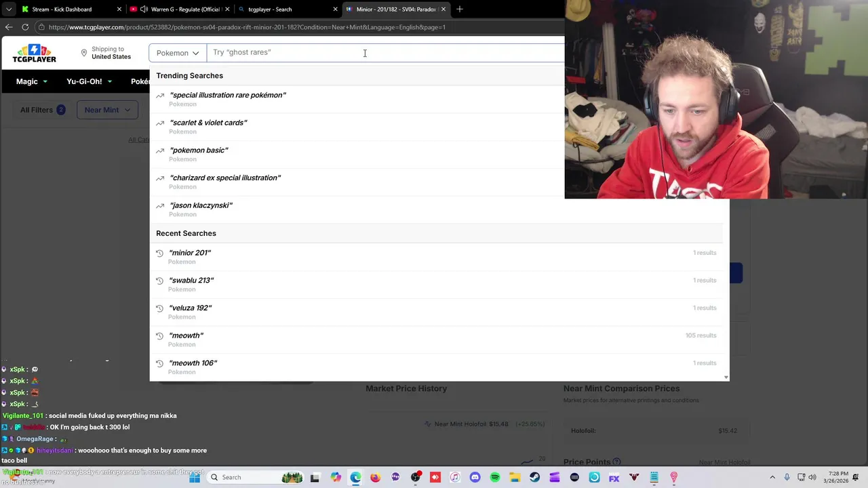This screenshot has width=868, height=488.
Task: Open Copilot from the taskbar
Action: 336,477
